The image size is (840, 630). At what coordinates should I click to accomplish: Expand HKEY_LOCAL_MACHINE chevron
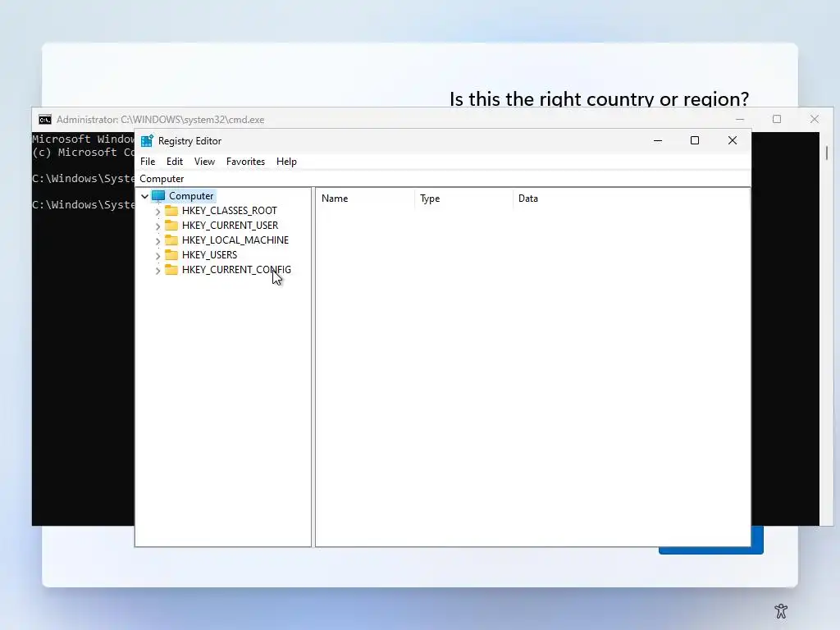pyautogui.click(x=157, y=240)
